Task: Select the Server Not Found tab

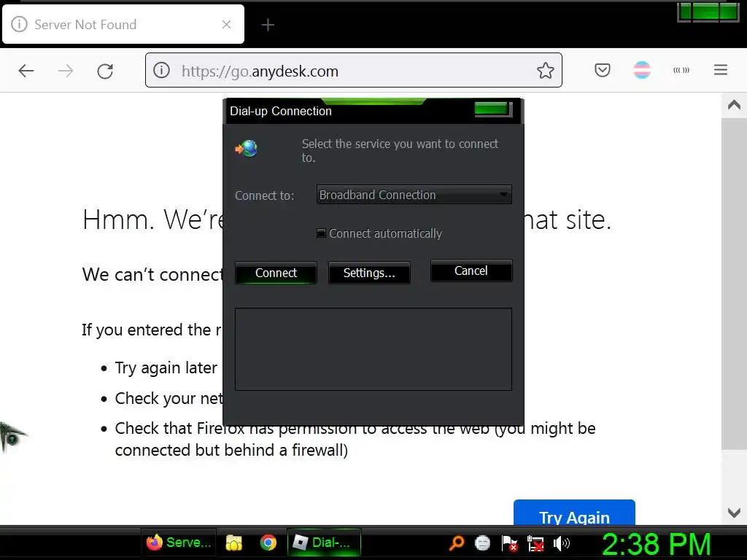Action: tap(123, 24)
